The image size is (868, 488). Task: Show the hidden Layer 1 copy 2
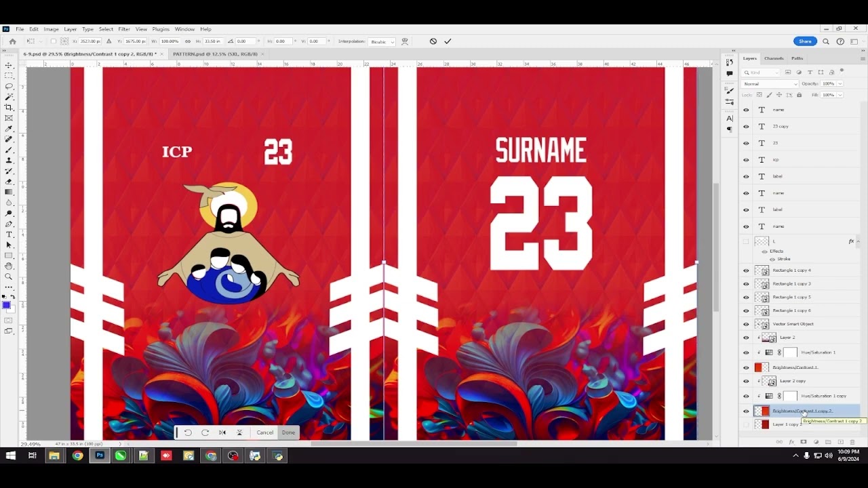pos(746,424)
